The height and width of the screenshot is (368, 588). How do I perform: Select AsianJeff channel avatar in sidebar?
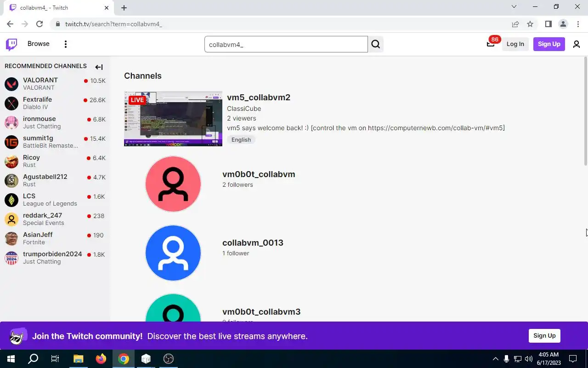[11, 238]
